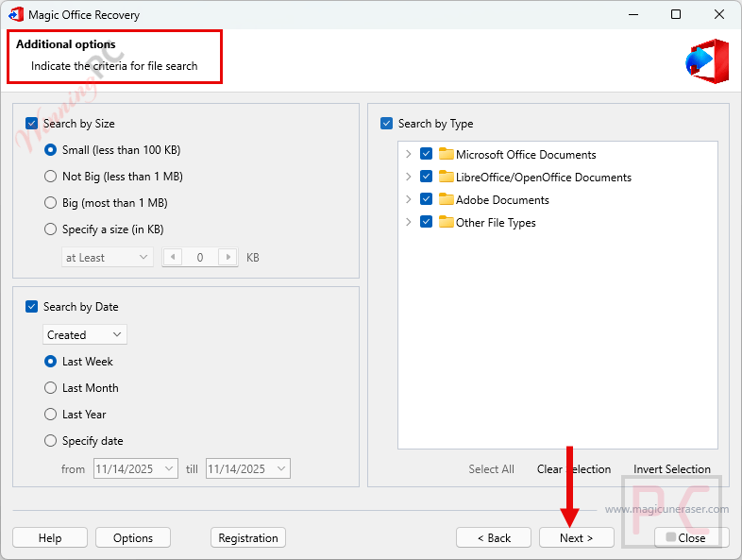Select Specify a size (in KB) option
This screenshot has width=742, height=560.
[x=50, y=229]
